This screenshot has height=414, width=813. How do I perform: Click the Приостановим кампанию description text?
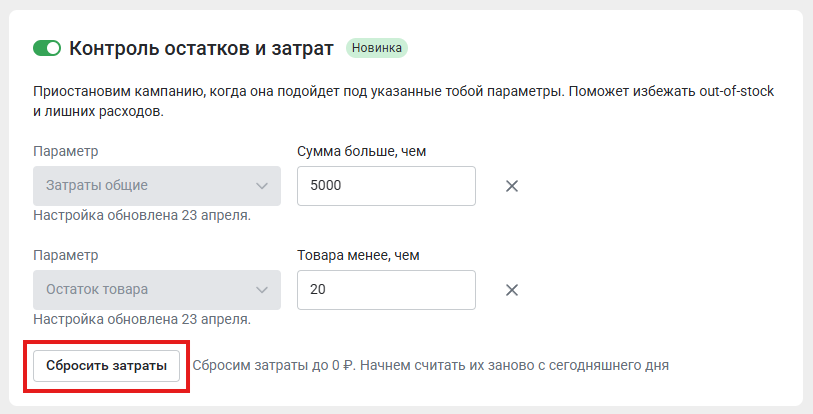coord(403,101)
